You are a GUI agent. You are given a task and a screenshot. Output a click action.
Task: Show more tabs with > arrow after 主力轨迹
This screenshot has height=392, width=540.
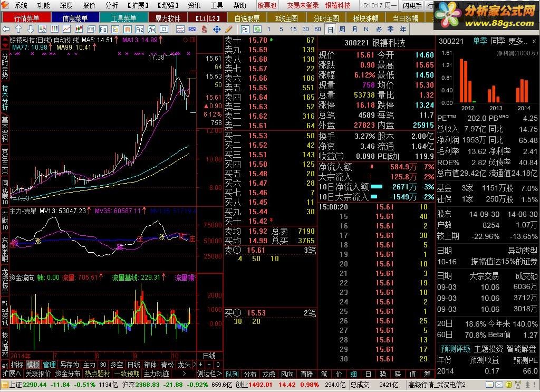pos(184,374)
